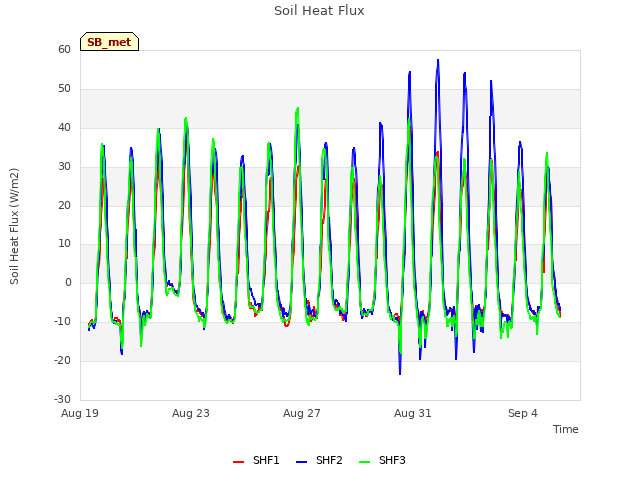Click the Aug 23 x-axis tick label

pyautogui.click(x=191, y=413)
